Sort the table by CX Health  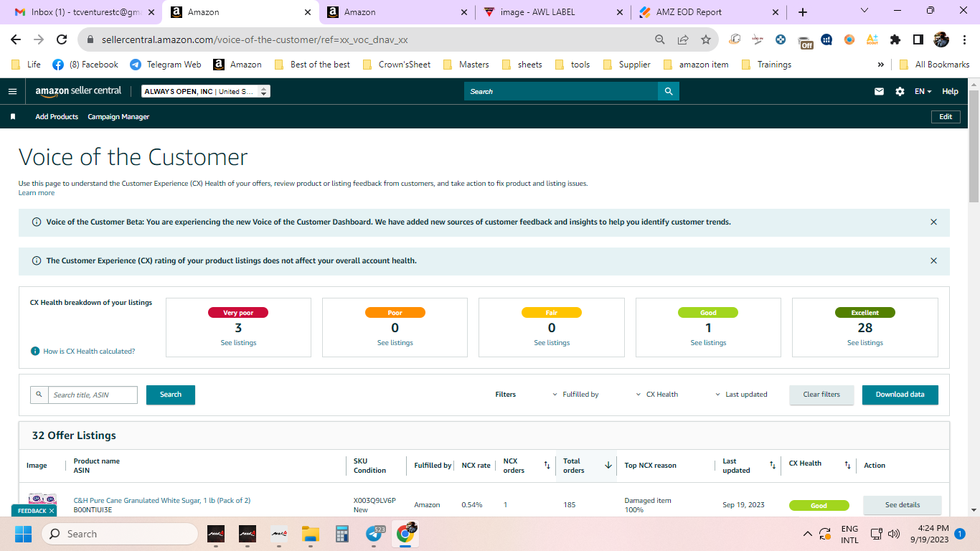pos(847,466)
